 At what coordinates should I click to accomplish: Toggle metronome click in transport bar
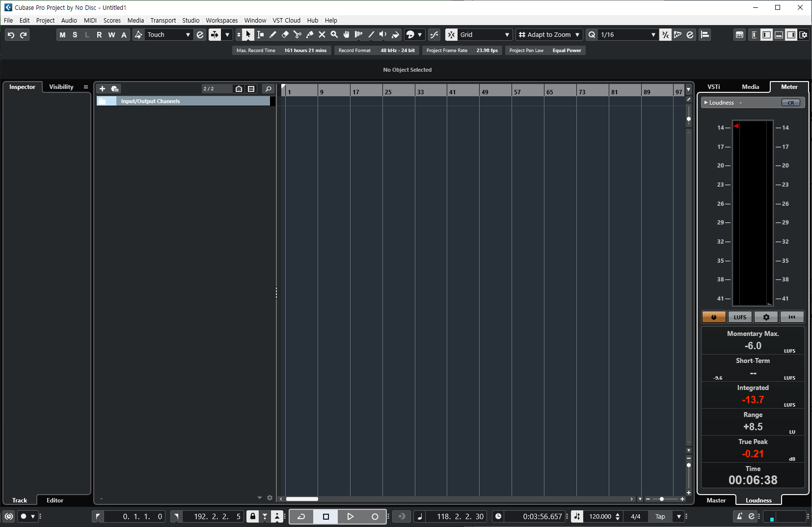pos(739,516)
